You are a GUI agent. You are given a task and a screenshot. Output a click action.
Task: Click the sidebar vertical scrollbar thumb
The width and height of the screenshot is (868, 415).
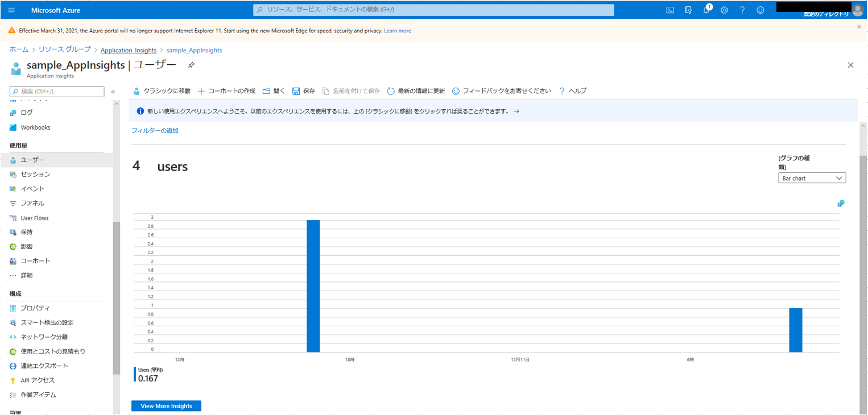(x=116, y=297)
